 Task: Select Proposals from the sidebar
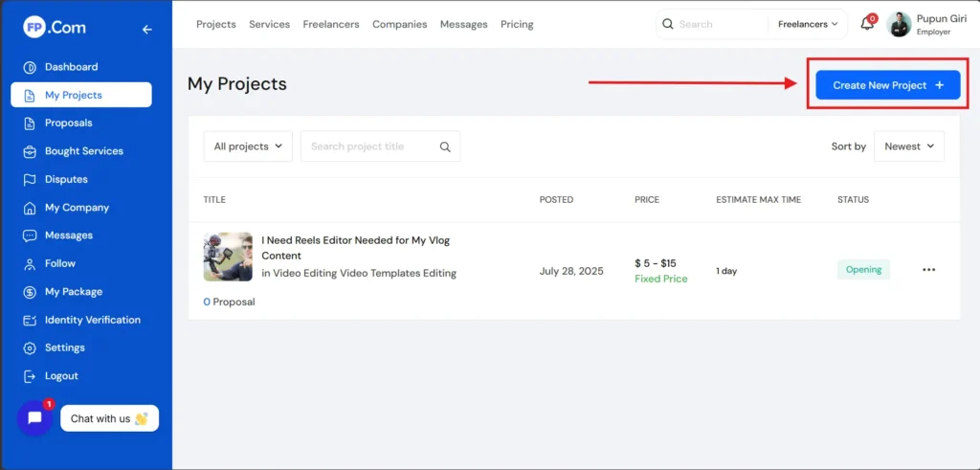(x=68, y=123)
